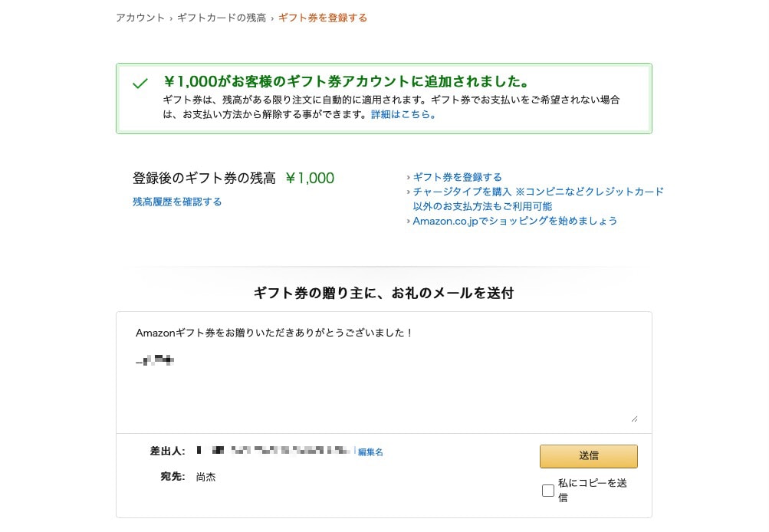This screenshot has height=532, width=769.
Task: Enable the 私にコピーを送信 checkbox
Action: pyautogui.click(x=548, y=491)
